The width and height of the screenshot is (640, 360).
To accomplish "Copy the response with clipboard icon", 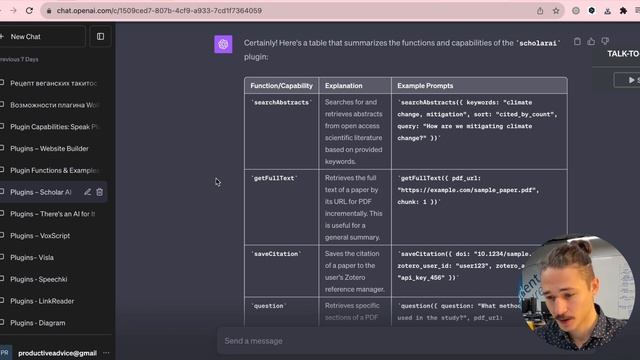I will (x=577, y=42).
